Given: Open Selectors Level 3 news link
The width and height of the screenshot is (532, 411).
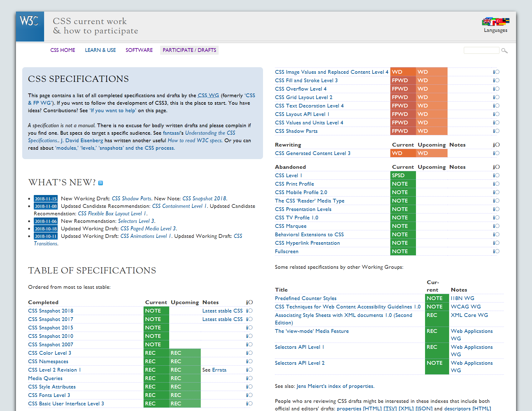Looking at the screenshot, I should tap(136, 221).
